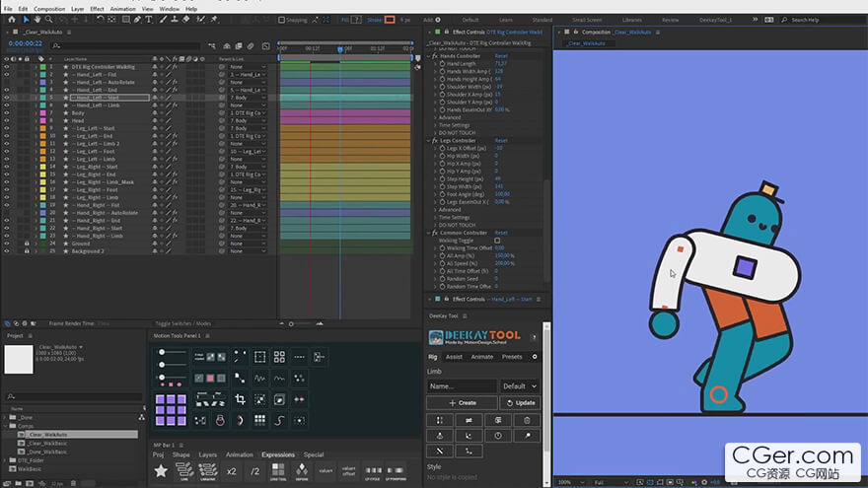
Task: Reset the Hands Controller effect
Action: [x=501, y=56]
